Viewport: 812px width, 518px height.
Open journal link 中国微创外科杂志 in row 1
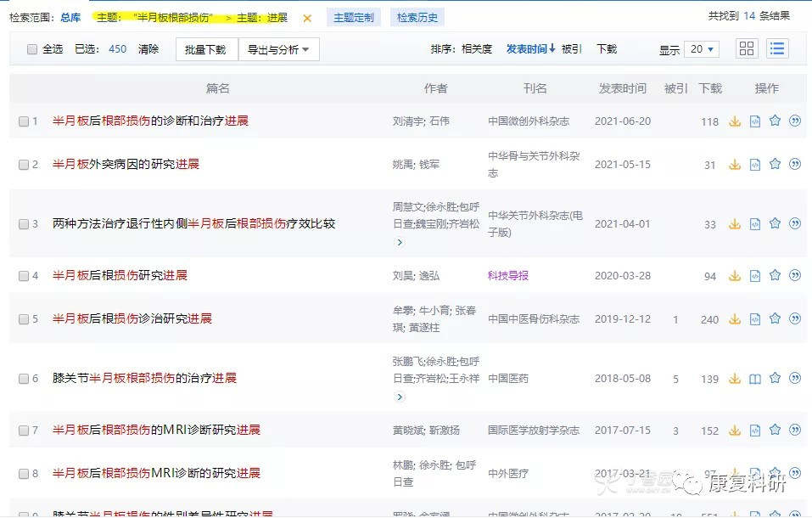[528, 121]
